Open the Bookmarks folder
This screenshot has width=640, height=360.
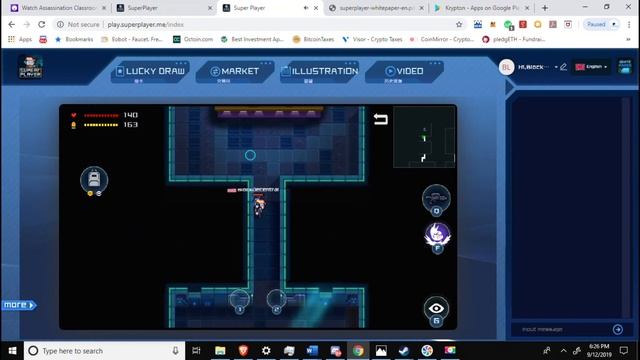tap(74, 39)
